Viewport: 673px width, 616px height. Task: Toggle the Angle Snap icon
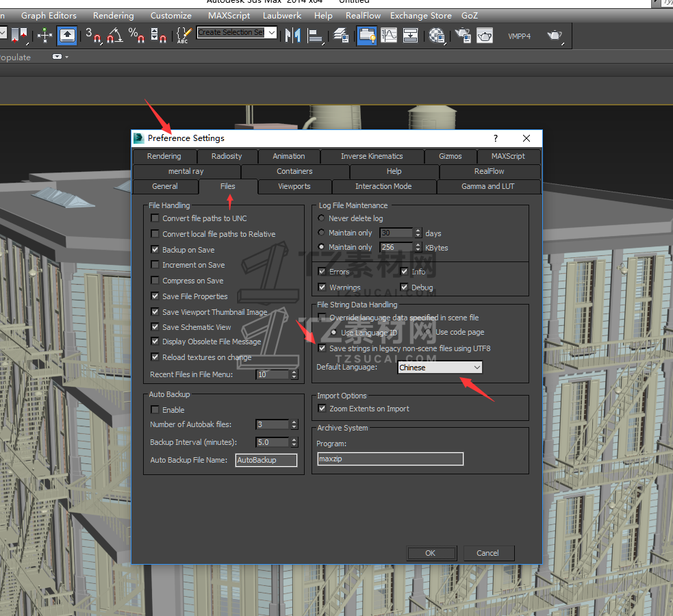click(x=115, y=35)
